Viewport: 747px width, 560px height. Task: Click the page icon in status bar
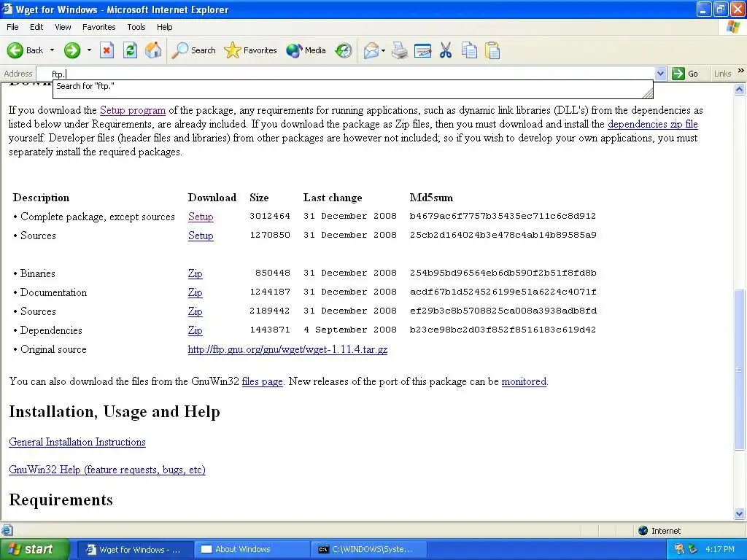pos(7,531)
